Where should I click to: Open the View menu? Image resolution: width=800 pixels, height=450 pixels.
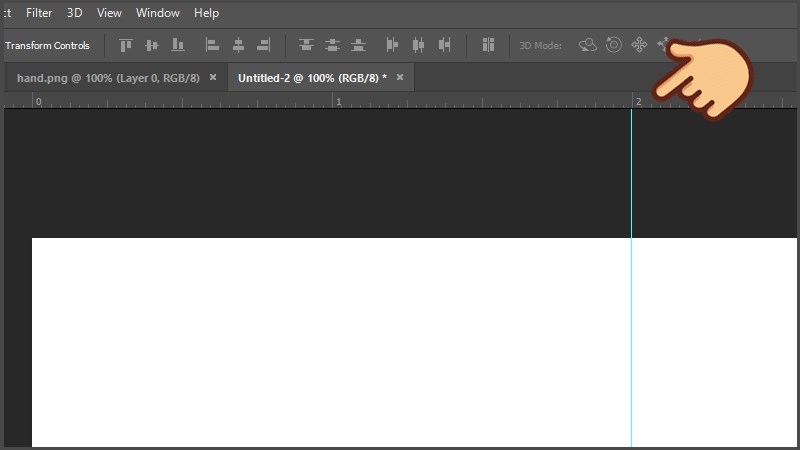pyautogui.click(x=109, y=13)
